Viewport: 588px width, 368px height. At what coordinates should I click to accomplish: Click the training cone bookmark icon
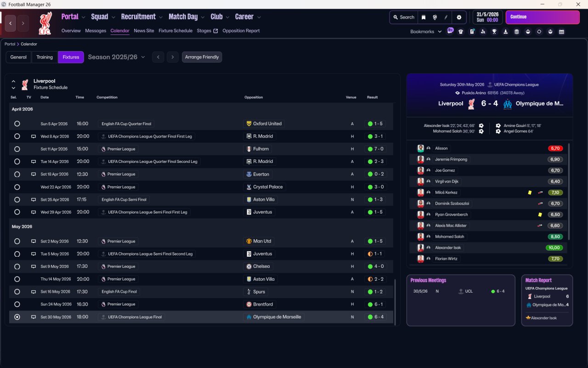(505, 32)
